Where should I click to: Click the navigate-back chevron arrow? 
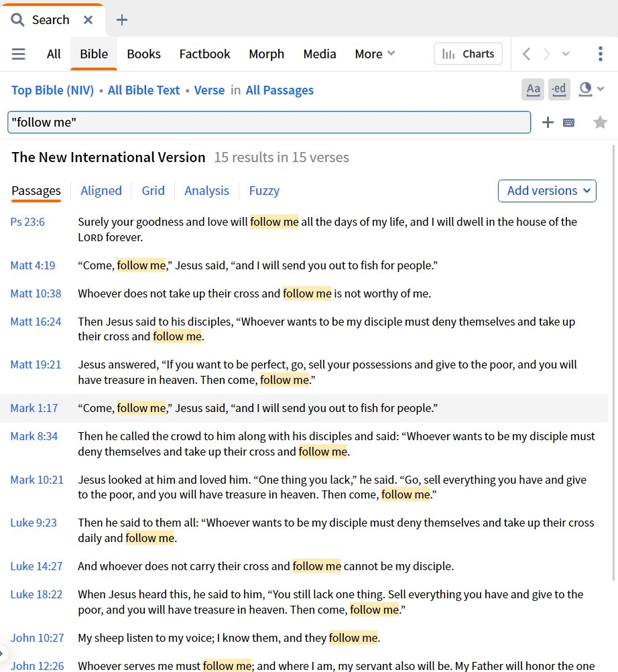[526, 54]
